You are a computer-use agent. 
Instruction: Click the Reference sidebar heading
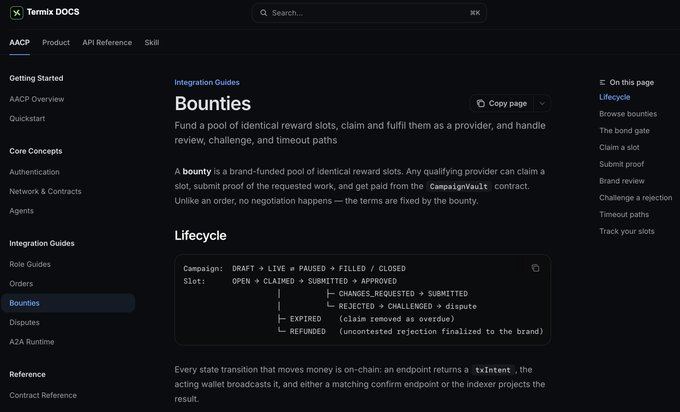pyautogui.click(x=27, y=375)
